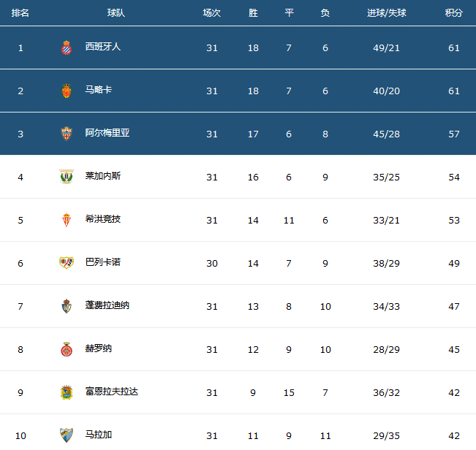The height and width of the screenshot is (450, 476).
Task: Click the 西班牙人 club crest icon
Action: [x=66, y=47]
